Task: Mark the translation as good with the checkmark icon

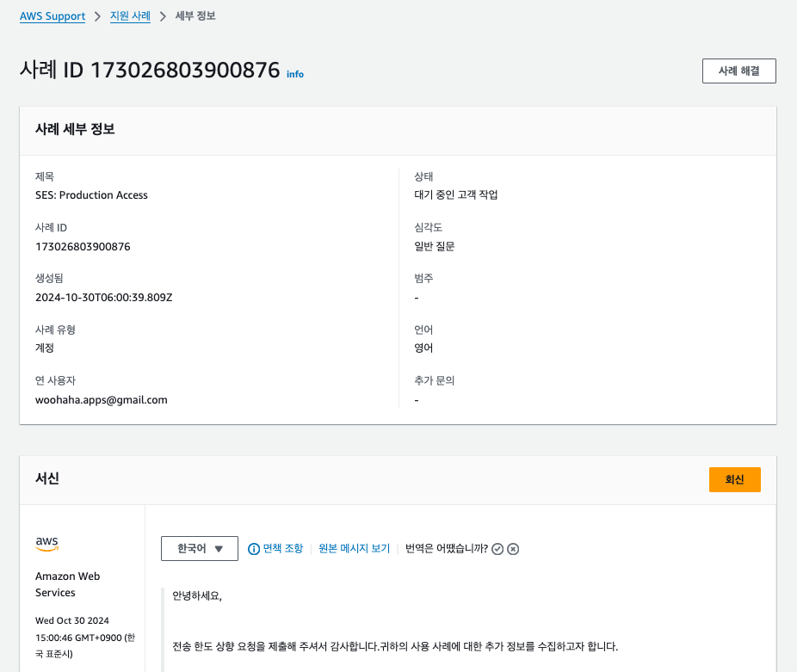Action: pyautogui.click(x=497, y=549)
